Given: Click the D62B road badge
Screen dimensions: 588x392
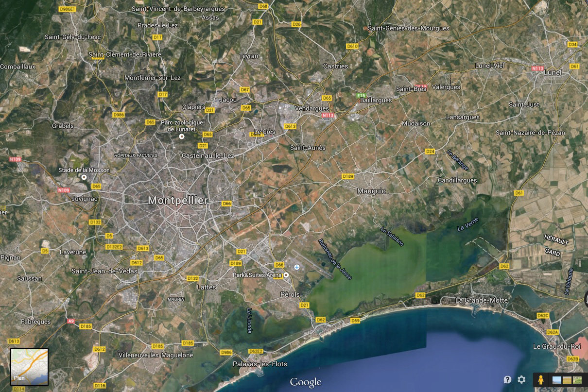Looking at the screenshot, I should pos(573,359).
